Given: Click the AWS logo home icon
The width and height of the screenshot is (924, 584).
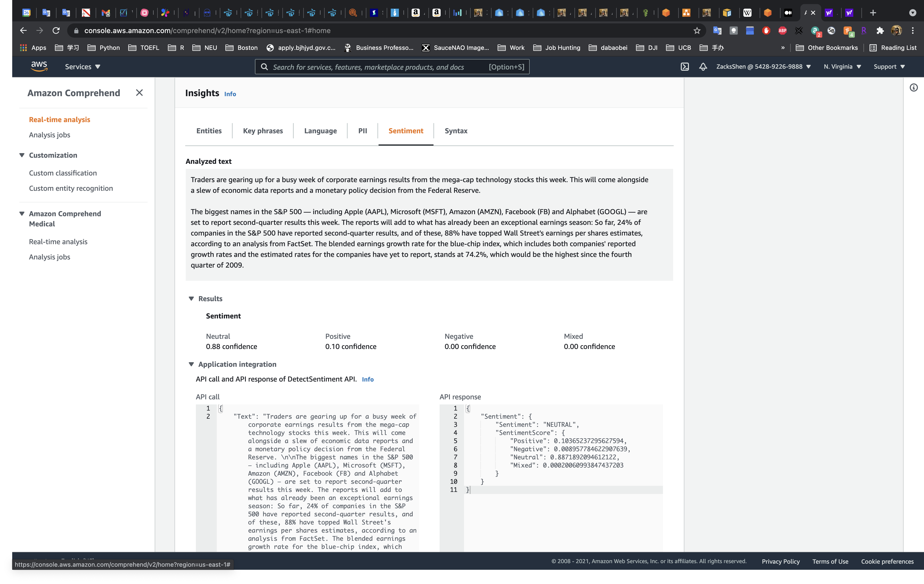Looking at the screenshot, I should [x=39, y=66].
